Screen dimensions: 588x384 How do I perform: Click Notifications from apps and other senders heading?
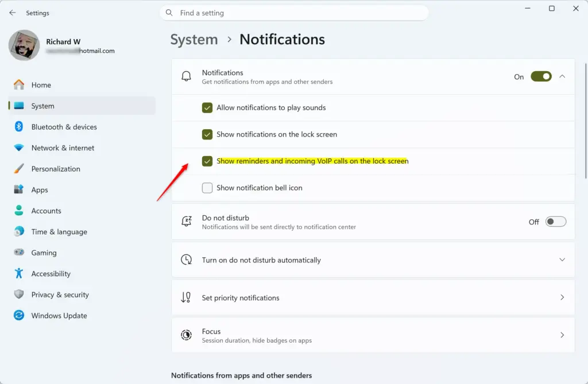pos(242,375)
